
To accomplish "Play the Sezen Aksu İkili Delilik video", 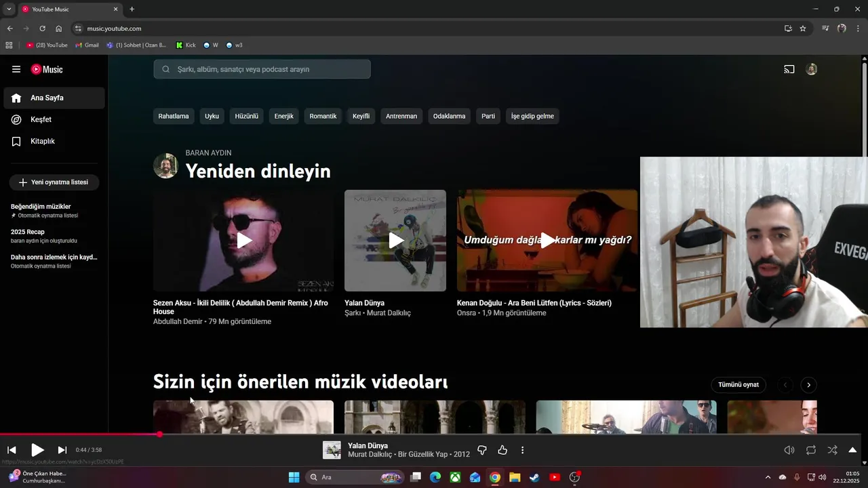I will pos(243,241).
